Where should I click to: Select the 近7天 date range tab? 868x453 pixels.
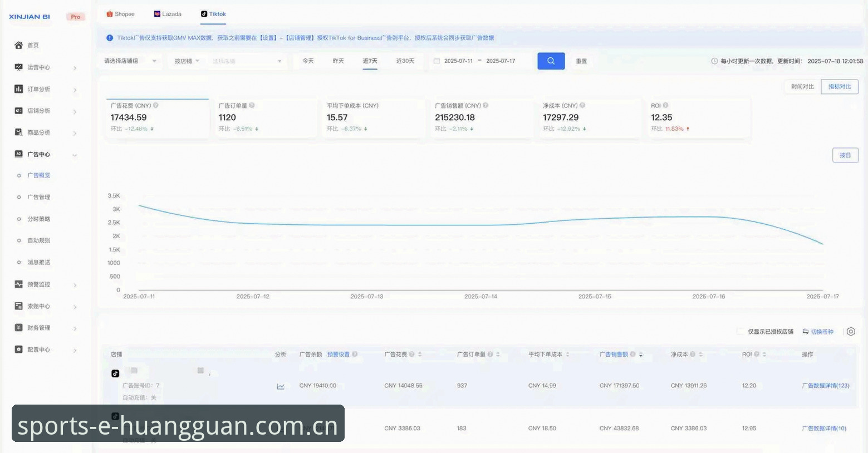(x=370, y=61)
